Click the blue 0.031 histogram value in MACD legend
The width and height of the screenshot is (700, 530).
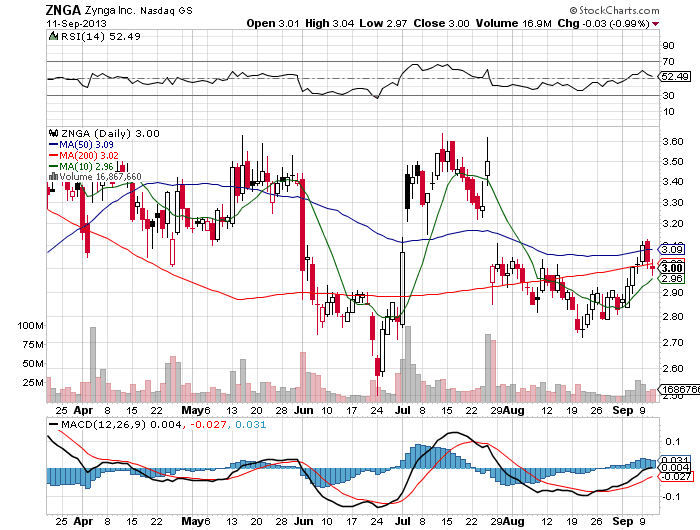pos(250,425)
